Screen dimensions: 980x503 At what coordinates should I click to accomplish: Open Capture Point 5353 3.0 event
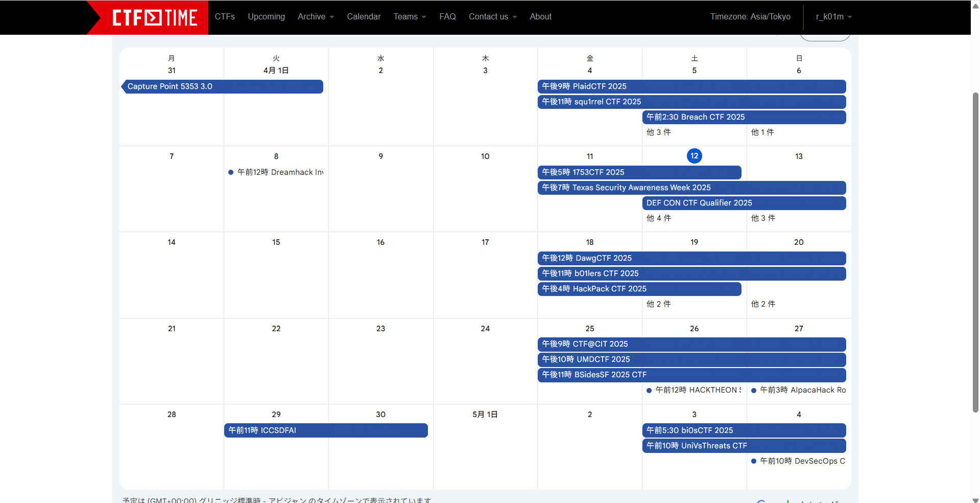222,86
